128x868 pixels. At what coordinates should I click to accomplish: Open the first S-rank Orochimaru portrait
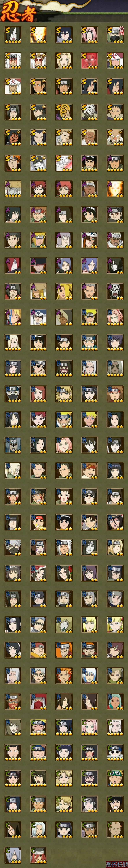tap(13, 35)
